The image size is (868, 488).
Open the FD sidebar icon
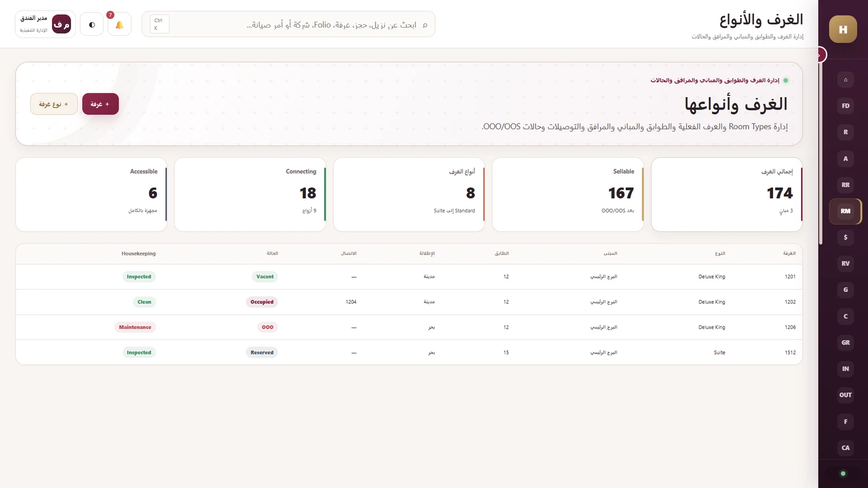click(845, 106)
